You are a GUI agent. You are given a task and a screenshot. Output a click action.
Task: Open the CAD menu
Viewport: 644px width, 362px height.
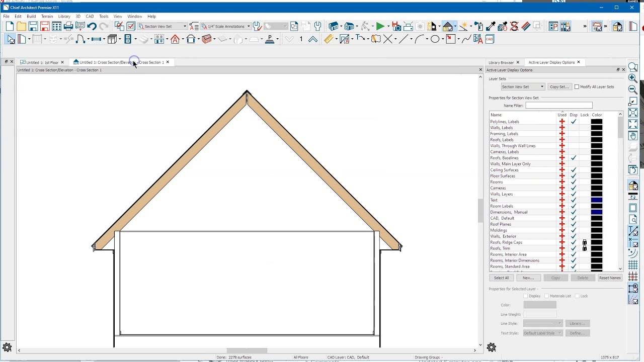coord(90,17)
